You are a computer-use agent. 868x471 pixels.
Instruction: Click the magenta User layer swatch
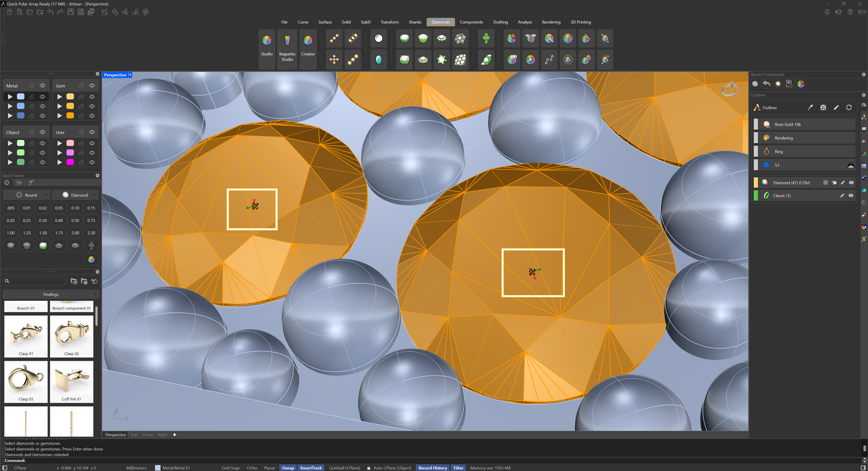[70, 162]
